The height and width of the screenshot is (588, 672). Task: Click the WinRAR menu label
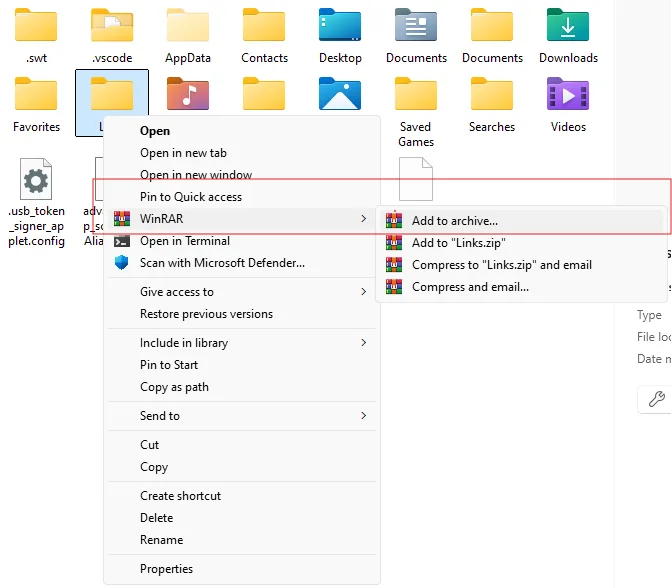(162, 219)
